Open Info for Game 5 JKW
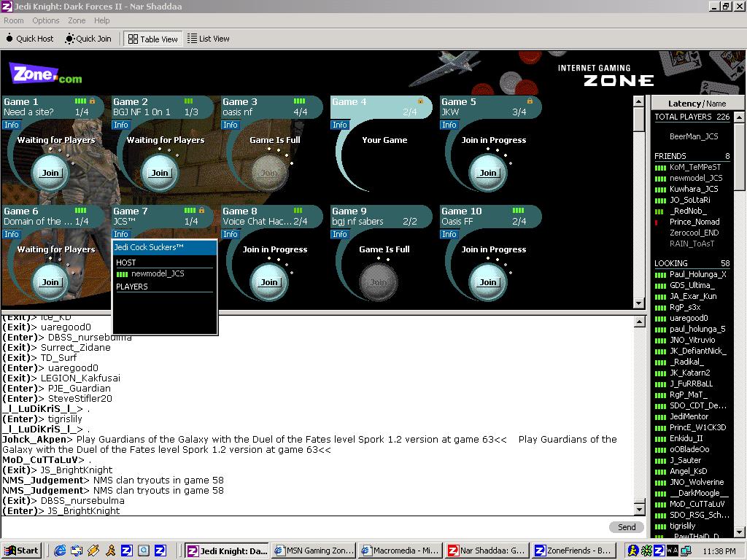747x560 pixels. click(x=449, y=125)
